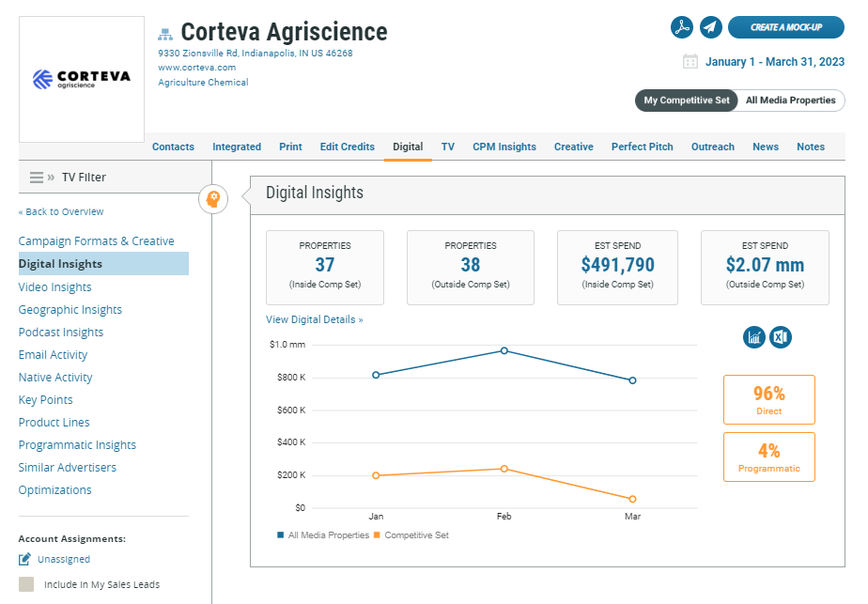Click View Digital Details link
This screenshot has height=604, width=868.
(x=315, y=319)
